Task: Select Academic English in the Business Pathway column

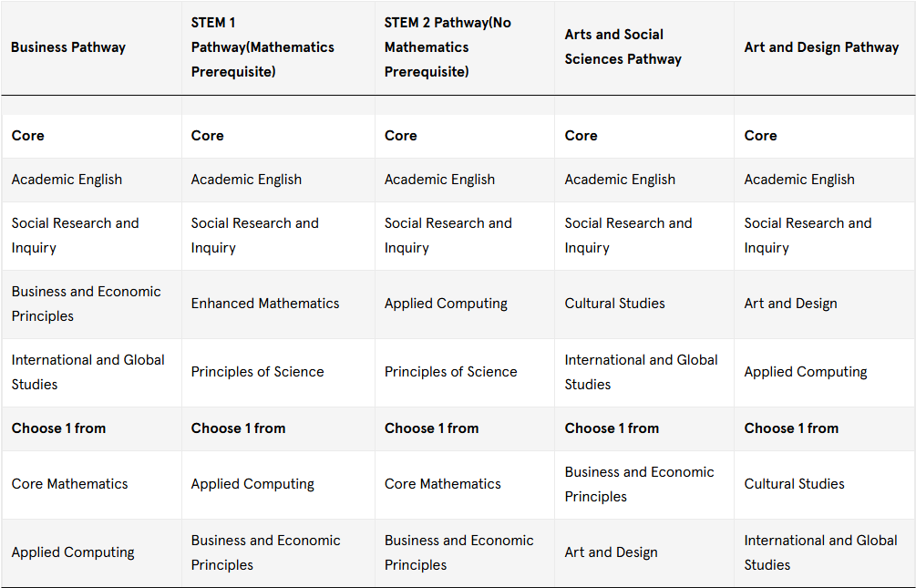Action: click(x=67, y=180)
